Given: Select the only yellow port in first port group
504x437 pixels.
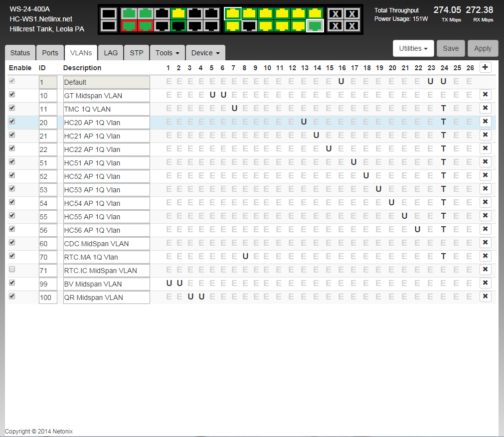Looking at the screenshot, I should 178,13.
